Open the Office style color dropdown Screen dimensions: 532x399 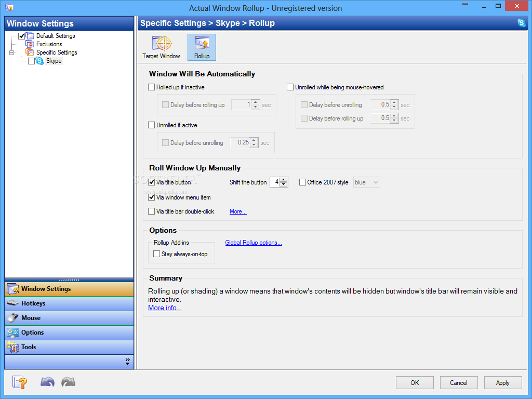[x=367, y=182]
